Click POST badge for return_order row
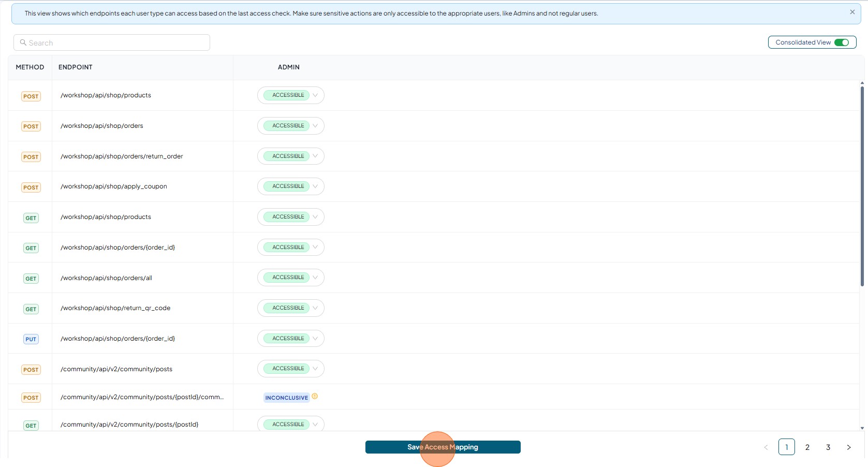 [x=31, y=157]
